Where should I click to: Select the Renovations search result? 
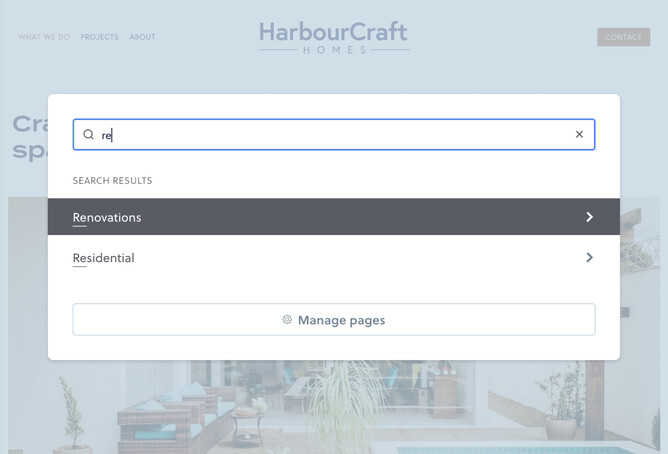coord(107,217)
